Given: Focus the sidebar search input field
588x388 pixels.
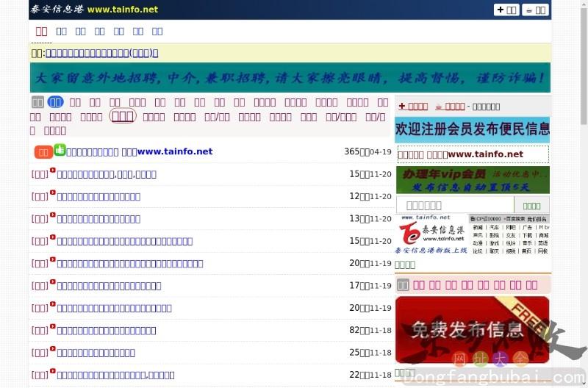Looking at the screenshot, I should (x=455, y=206).
